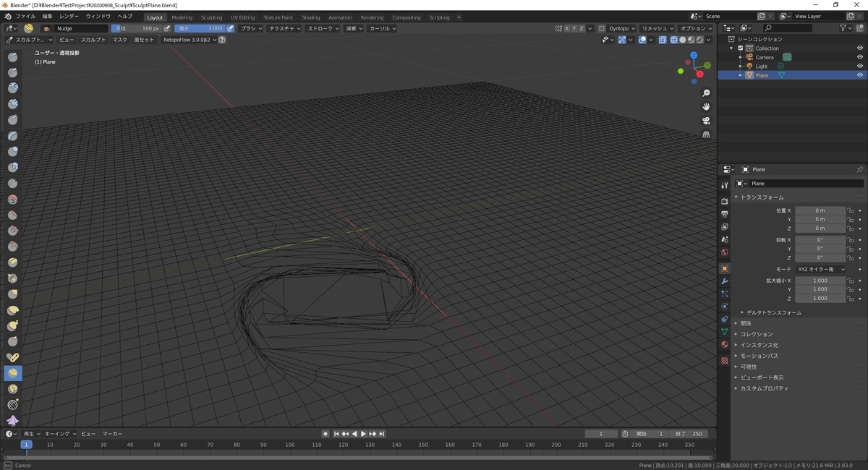Open the View Layer properties tab icon

724,226
